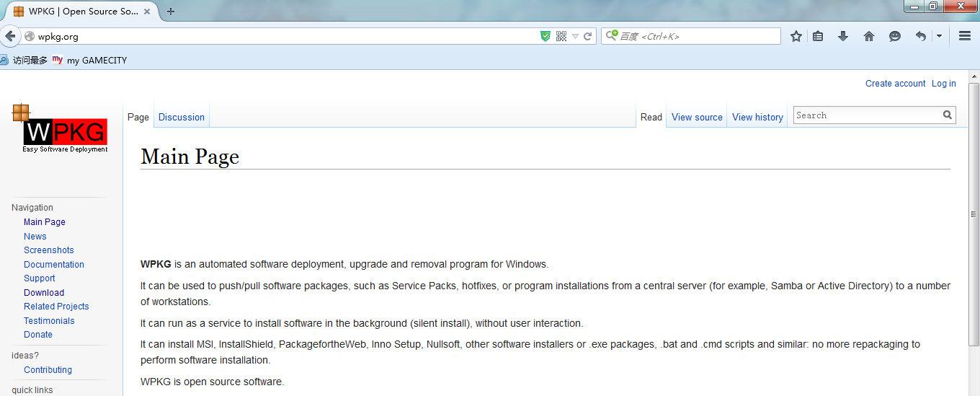Screen dimensions: 980x396
Task: Open the View source tab
Action: tap(697, 117)
